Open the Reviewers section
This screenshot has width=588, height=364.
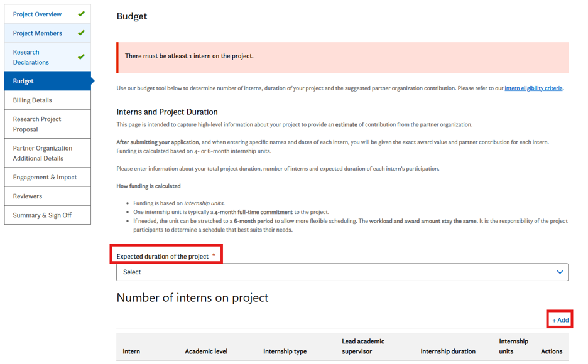(48, 196)
